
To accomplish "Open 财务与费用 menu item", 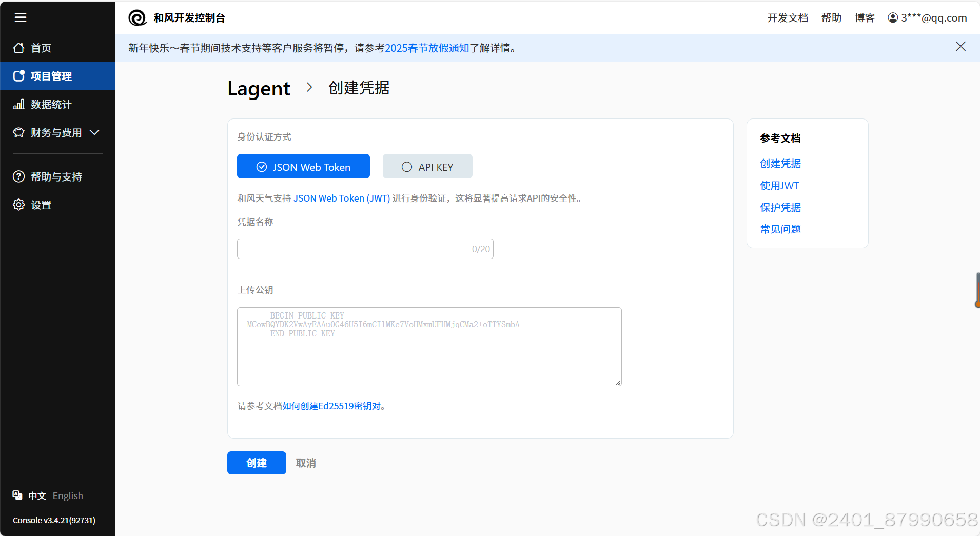I will pyautogui.click(x=57, y=132).
